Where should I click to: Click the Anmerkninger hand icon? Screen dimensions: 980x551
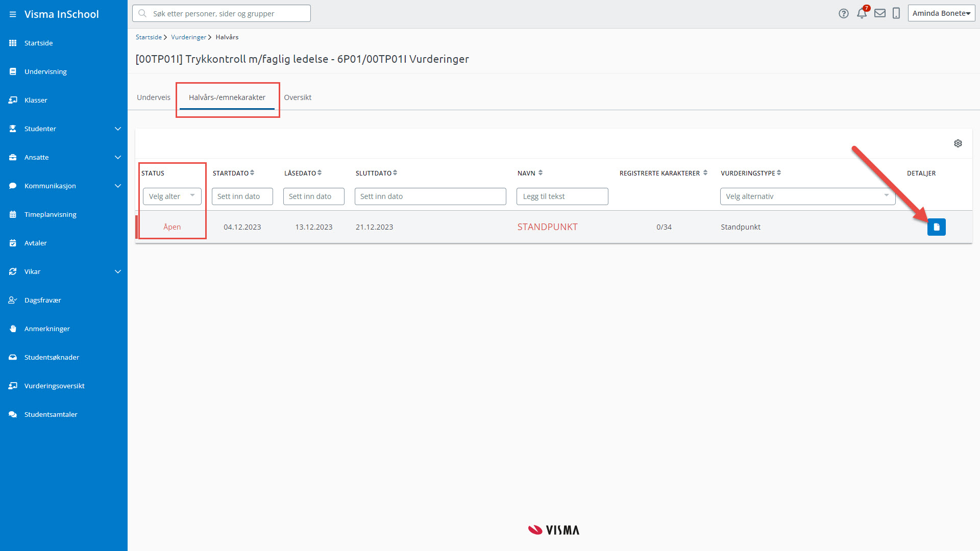13,329
